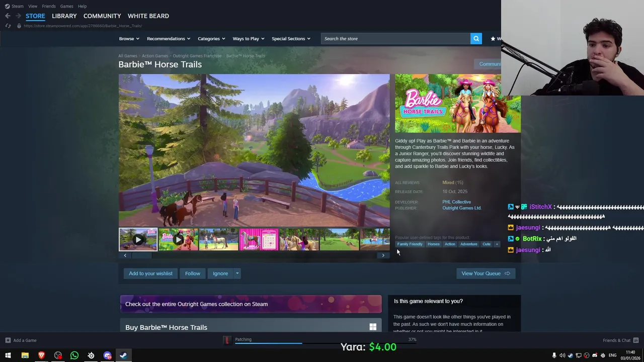Expand the Categories dropdown
Screen dimensions: 644x362
[x=211, y=39]
